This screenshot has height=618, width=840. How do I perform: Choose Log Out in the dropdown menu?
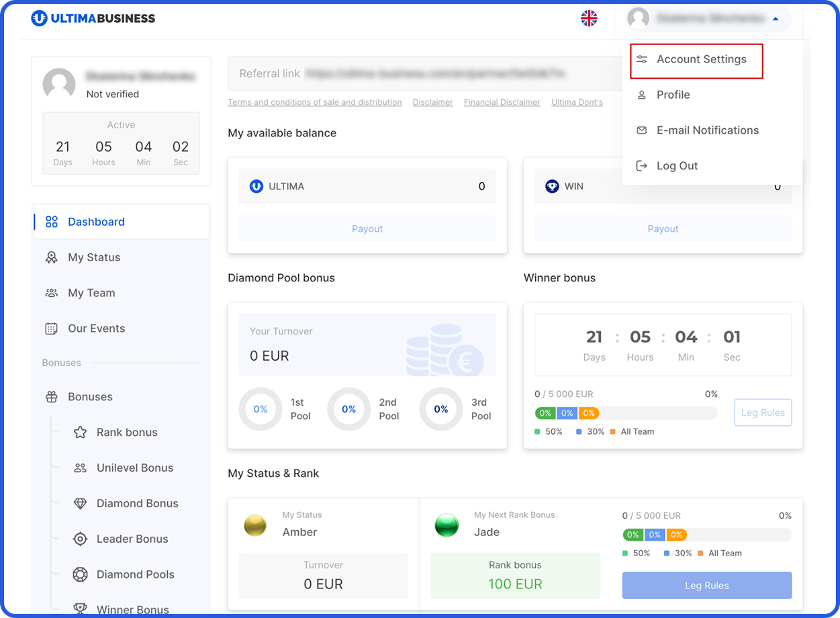[677, 166]
